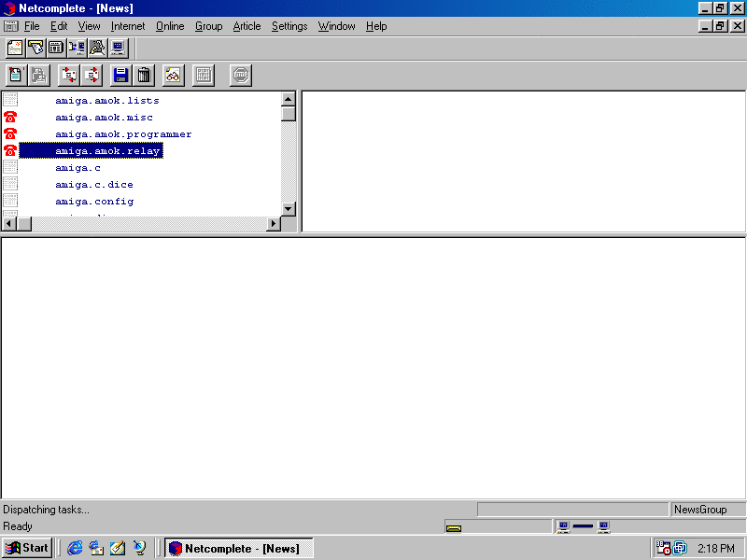Click the new article toolbar icon
The height and width of the screenshot is (560, 747).
[x=15, y=76]
